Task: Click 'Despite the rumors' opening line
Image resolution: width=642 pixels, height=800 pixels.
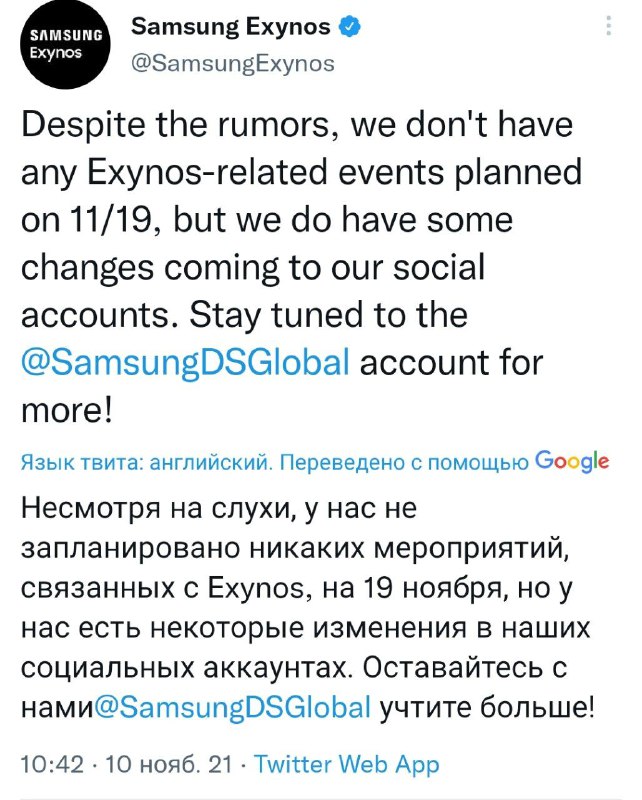Action: pyautogui.click(x=176, y=126)
